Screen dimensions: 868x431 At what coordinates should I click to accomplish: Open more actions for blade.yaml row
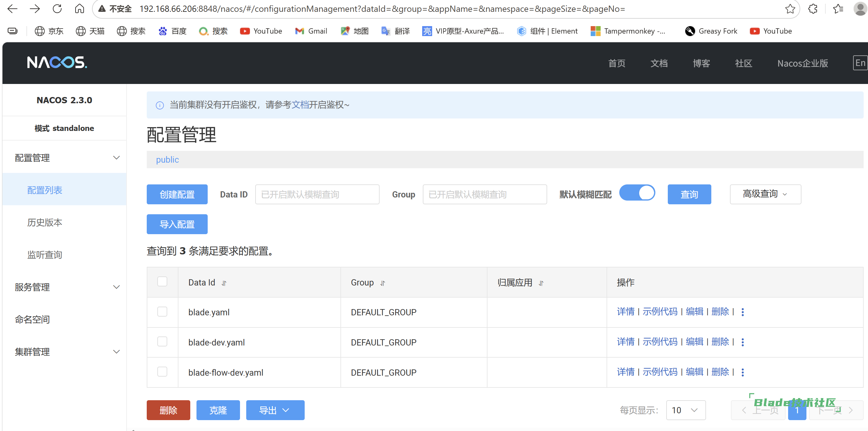point(743,312)
